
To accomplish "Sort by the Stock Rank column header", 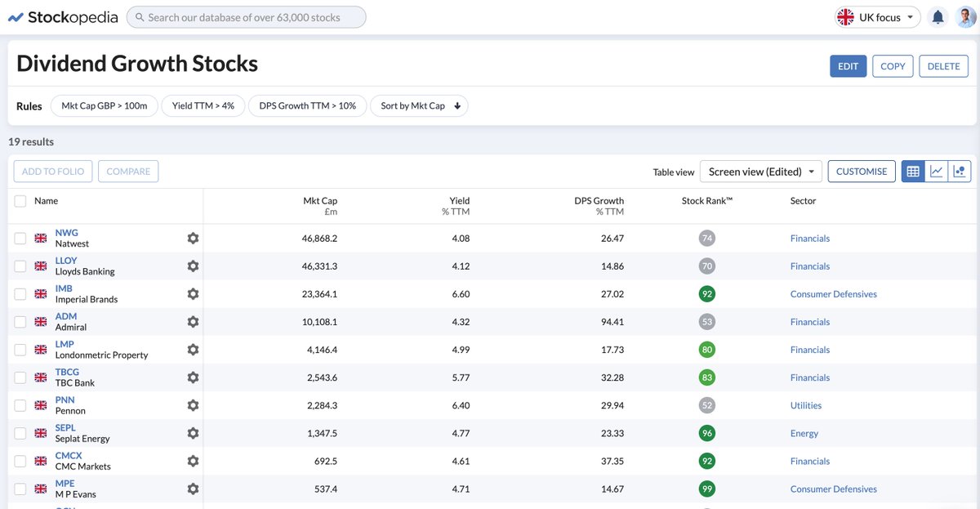I will tap(707, 201).
